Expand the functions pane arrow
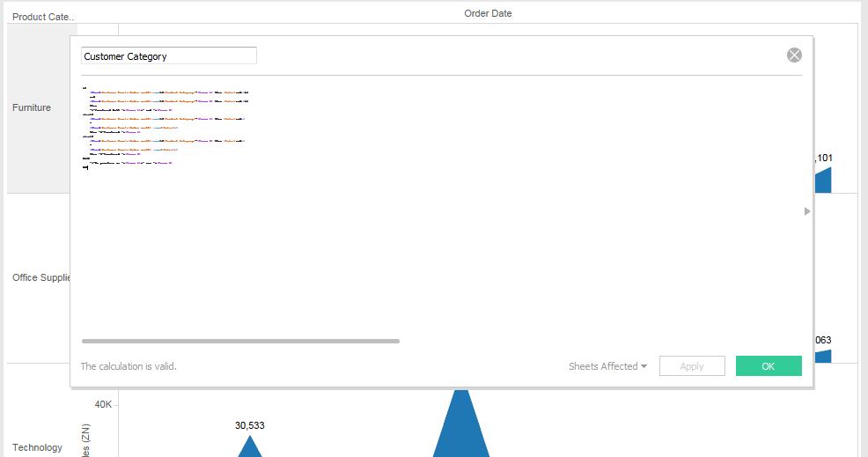The width and height of the screenshot is (868, 457). (807, 211)
